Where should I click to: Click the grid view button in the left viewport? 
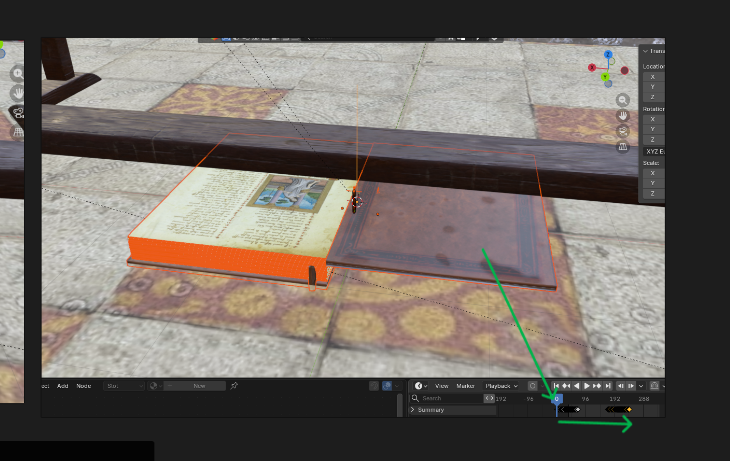tap(18, 132)
